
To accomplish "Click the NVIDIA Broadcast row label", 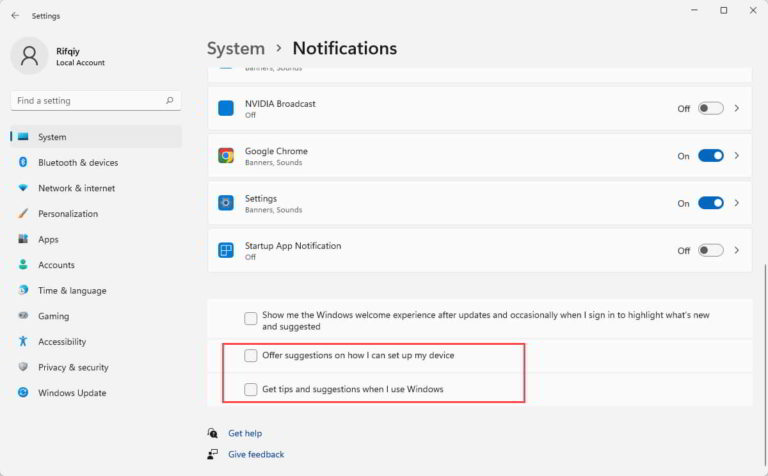I will click(x=280, y=103).
